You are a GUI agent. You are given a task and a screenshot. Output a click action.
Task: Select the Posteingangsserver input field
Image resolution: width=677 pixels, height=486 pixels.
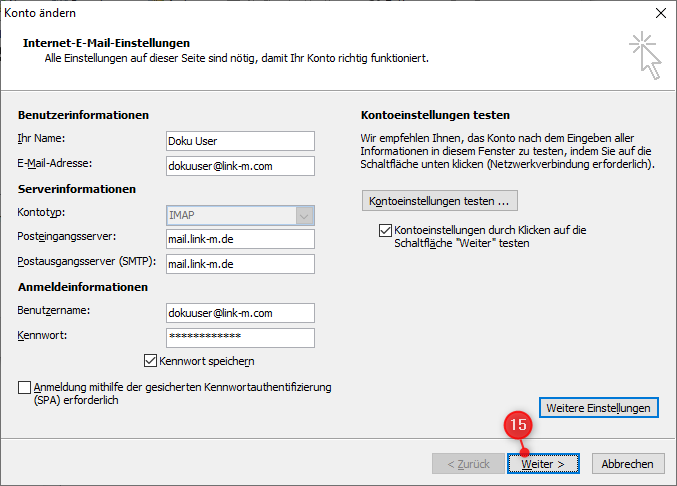[x=240, y=239]
